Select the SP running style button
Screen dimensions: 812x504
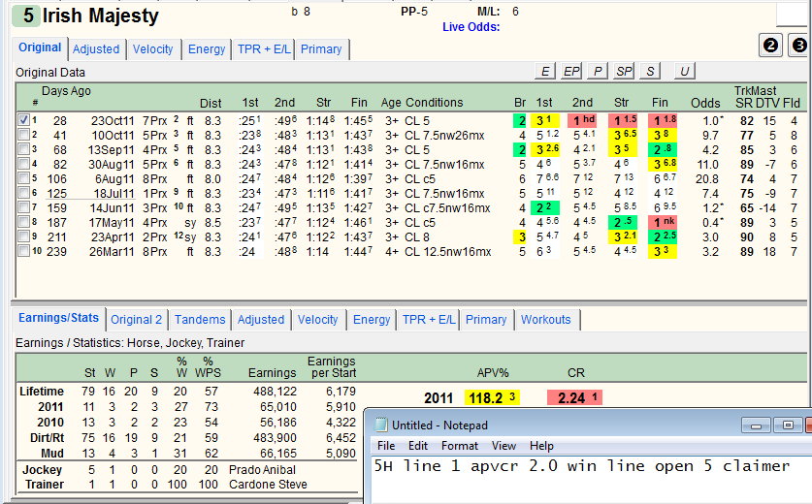coord(624,71)
